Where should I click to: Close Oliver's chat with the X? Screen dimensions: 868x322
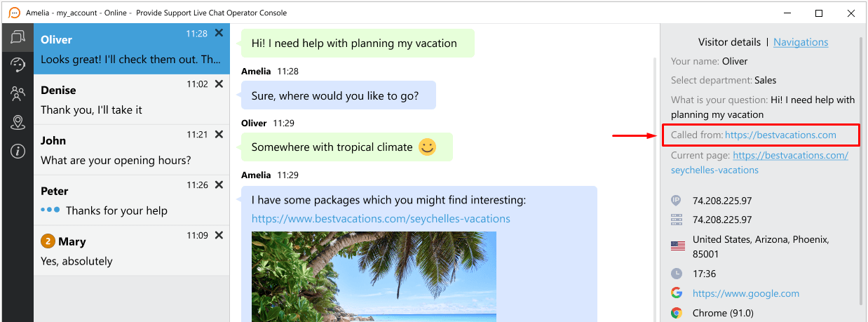(219, 33)
